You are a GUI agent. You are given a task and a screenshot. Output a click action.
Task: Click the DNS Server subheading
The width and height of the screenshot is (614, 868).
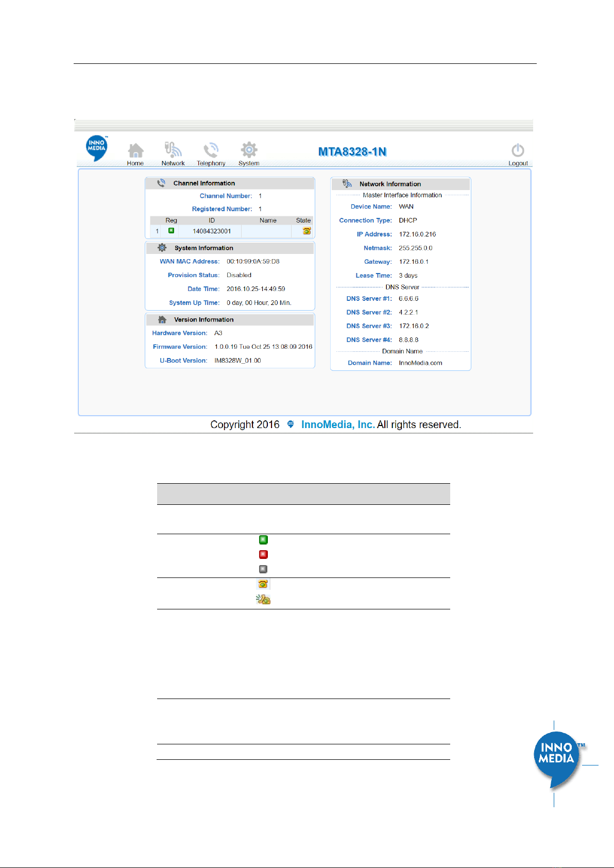tap(402, 287)
